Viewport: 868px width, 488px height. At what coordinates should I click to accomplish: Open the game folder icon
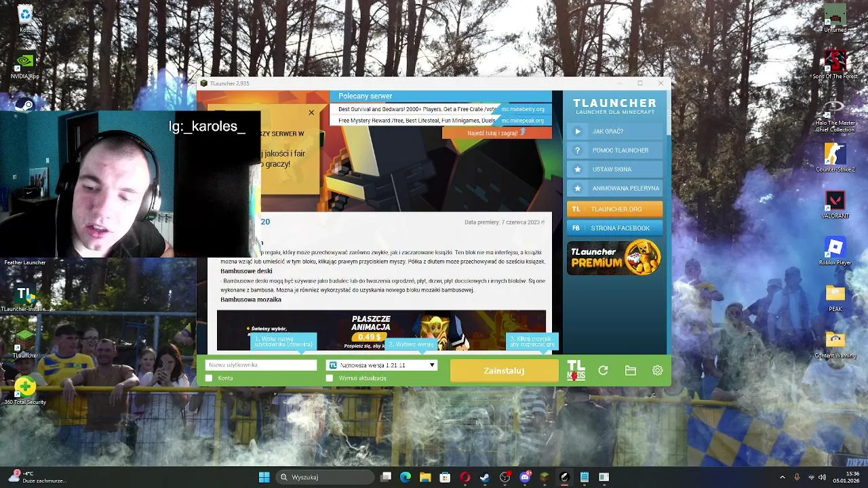point(631,371)
